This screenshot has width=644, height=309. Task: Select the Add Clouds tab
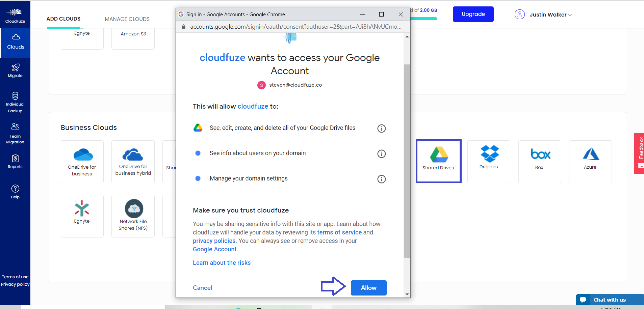(x=63, y=19)
